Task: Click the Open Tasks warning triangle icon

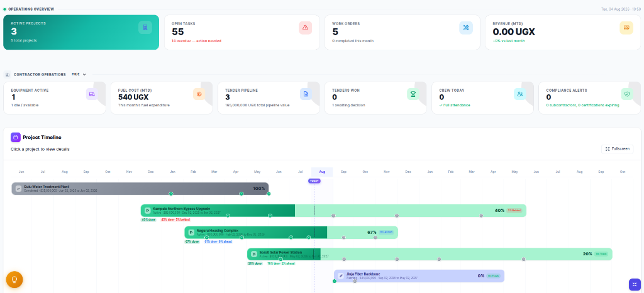Action: click(305, 28)
